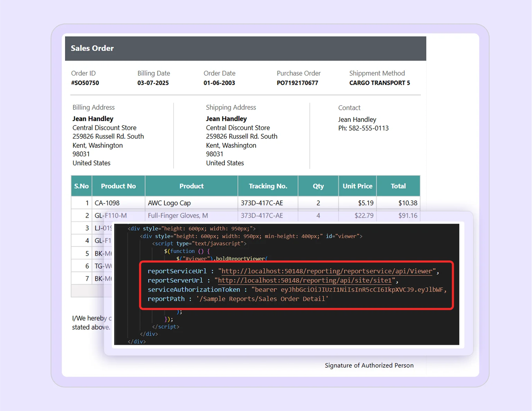
Task: Click the Sales Order title header
Action: (92, 48)
